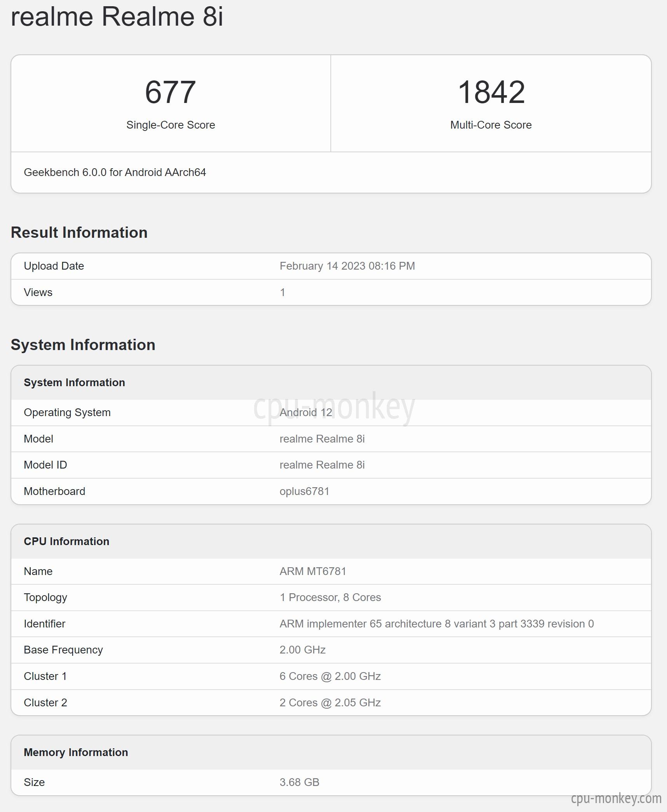Click the 'Views' row label
The image size is (667, 812).
pos(38,292)
